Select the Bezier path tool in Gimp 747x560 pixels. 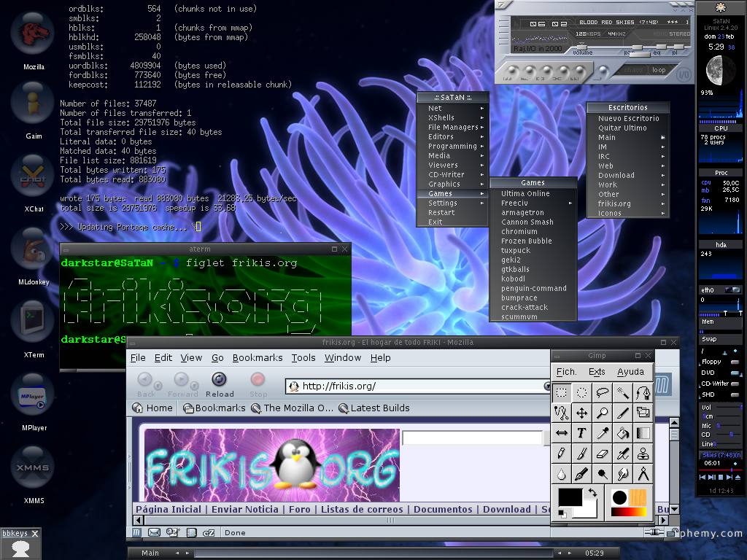point(643,393)
